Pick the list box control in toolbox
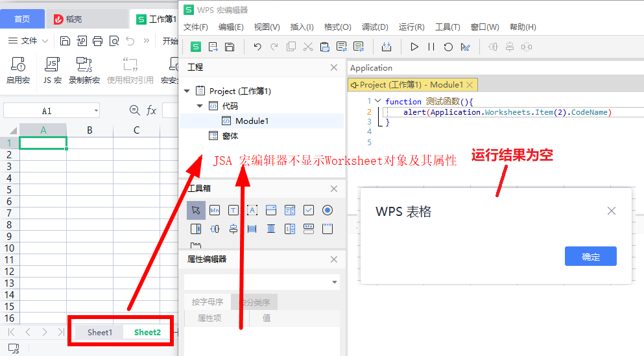This screenshot has width=644, height=356. [x=289, y=210]
